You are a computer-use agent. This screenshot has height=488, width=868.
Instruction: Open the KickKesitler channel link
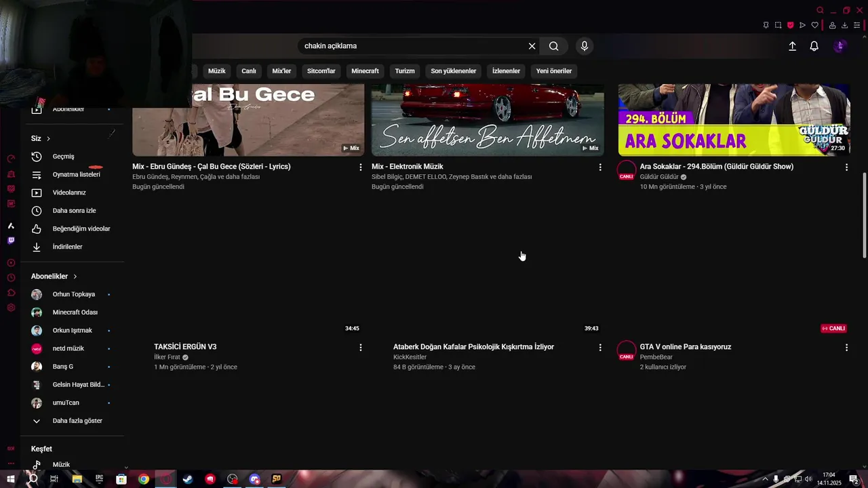click(x=410, y=357)
